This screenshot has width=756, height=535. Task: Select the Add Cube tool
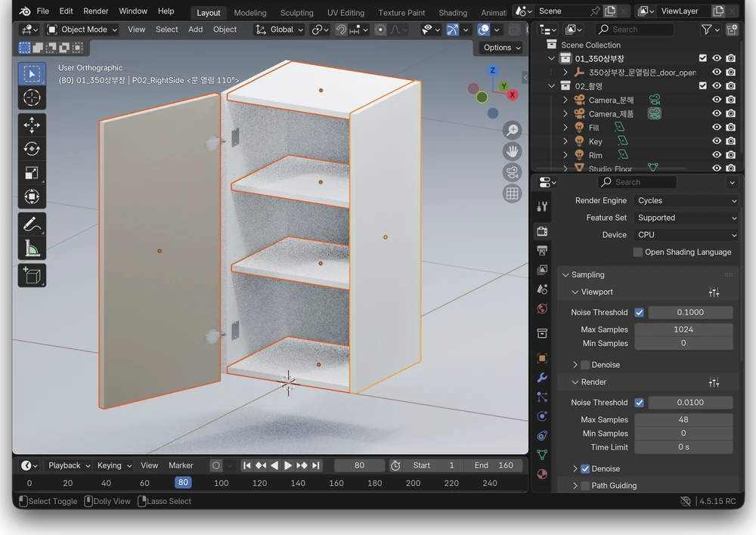click(32, 276)
